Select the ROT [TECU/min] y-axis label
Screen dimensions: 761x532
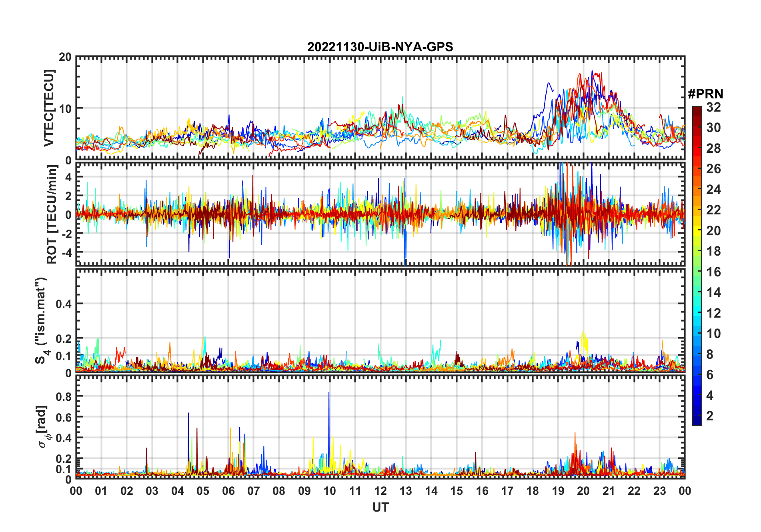pos(52,214)
